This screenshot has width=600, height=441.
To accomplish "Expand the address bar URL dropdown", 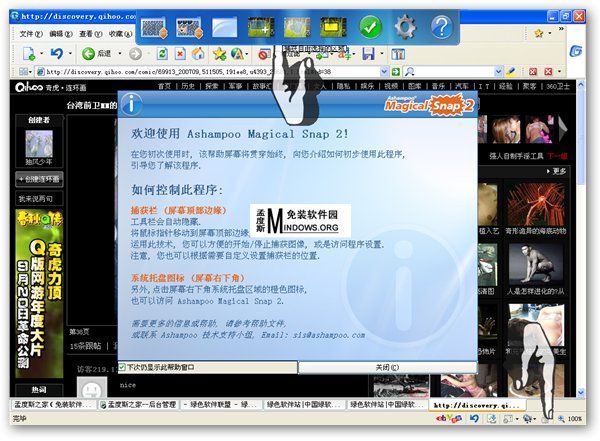I will point(384,72).
